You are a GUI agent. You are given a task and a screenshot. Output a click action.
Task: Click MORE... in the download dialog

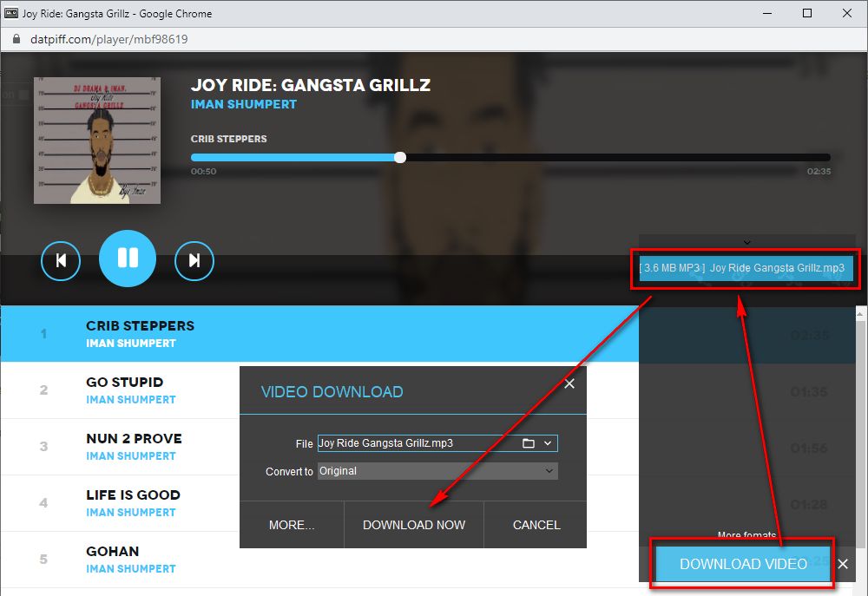point(292,525)
